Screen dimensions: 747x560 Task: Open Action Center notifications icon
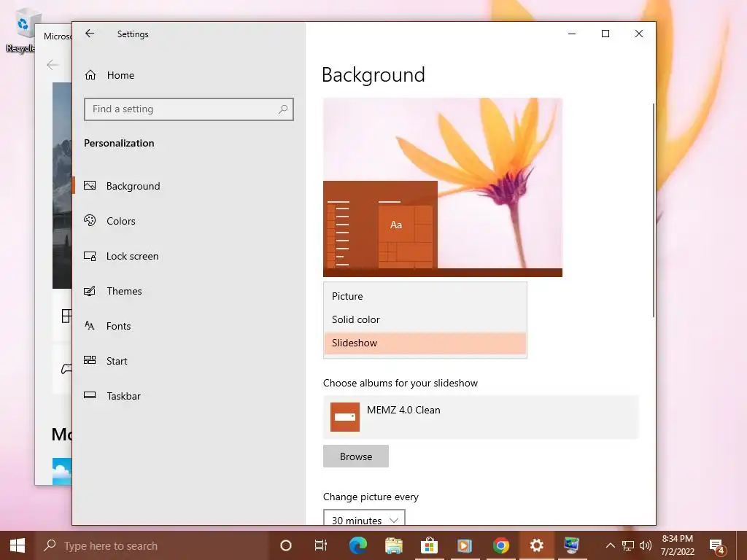coord(718,546)
